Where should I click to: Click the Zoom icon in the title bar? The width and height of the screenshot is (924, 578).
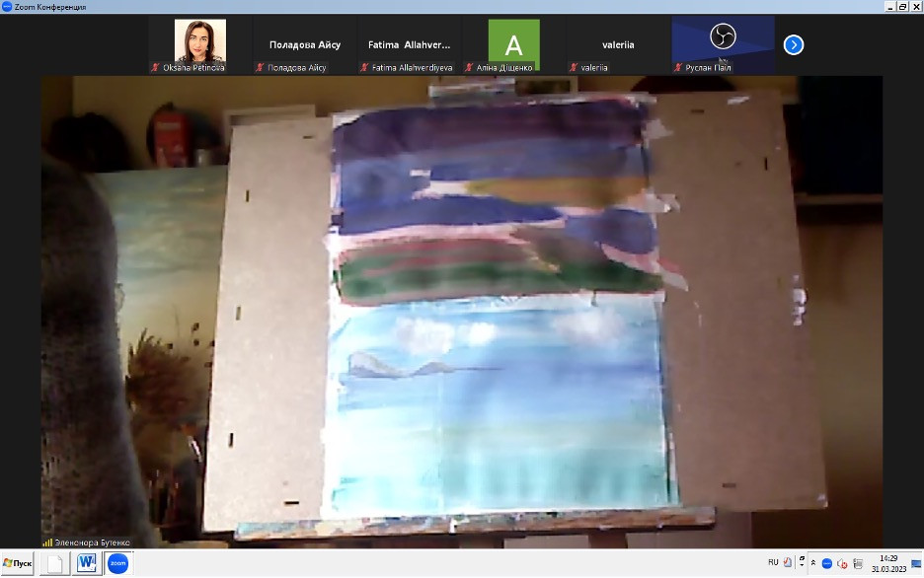7,7
